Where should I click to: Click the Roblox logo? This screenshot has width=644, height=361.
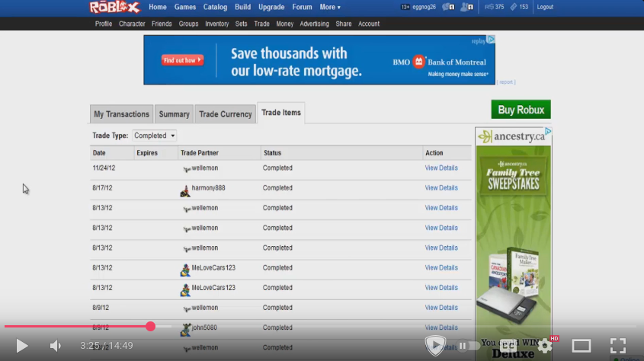pos(114,8)
